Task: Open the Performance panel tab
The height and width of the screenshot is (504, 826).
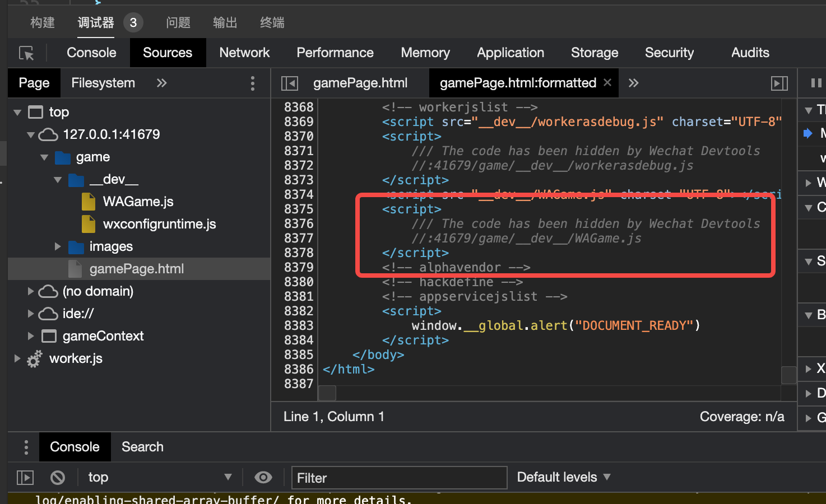Action: click(335, 53)
